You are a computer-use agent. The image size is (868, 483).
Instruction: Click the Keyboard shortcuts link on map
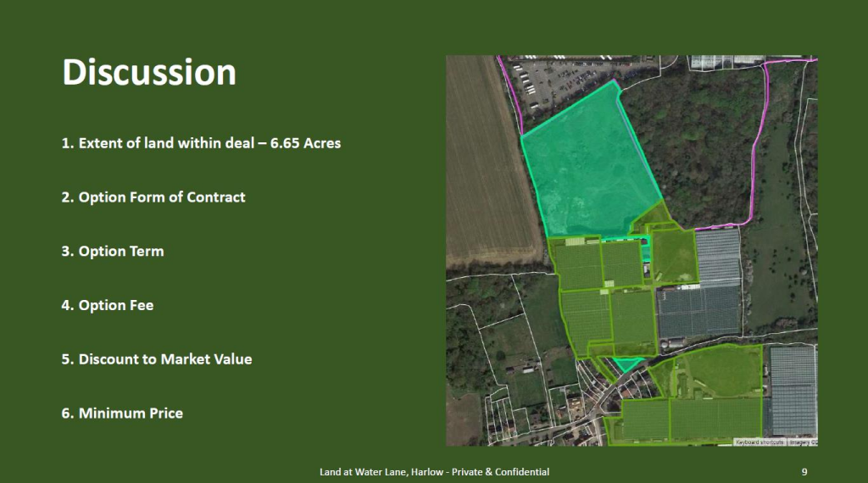pyautogui.click(x=759, y=442)
